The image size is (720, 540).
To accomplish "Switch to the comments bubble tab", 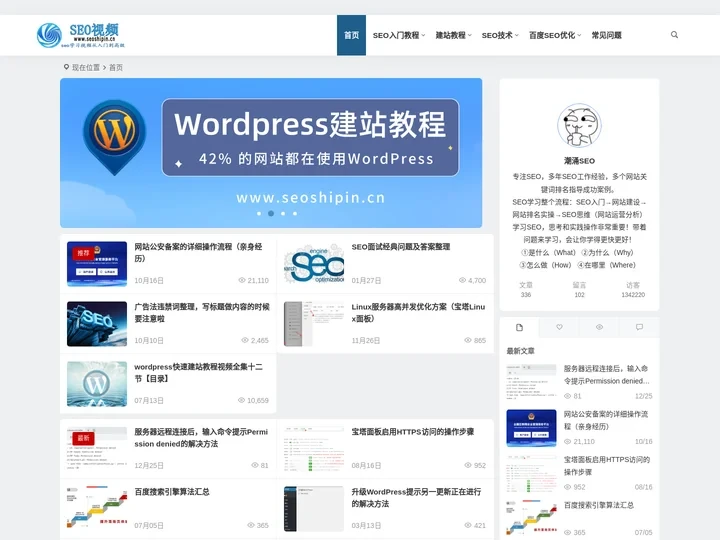I will click(x=639, y=327).
